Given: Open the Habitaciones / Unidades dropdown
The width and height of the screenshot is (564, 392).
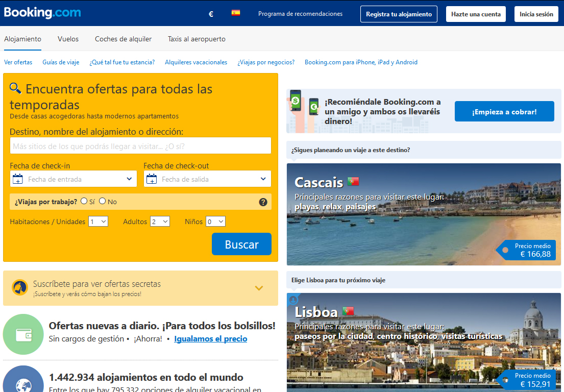Looking at the screenshot, I should tap(98, 222).
